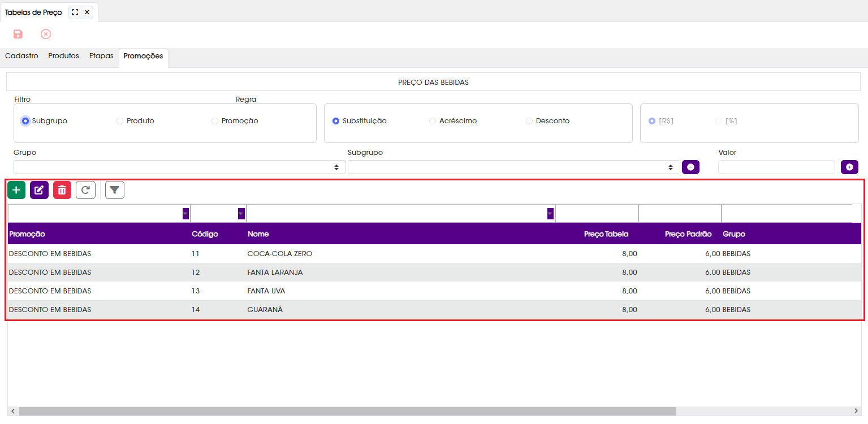The width and height of the screenshot is (868, 424).
Task: Add a new promotion with green plus
Action: coord(16,190)
